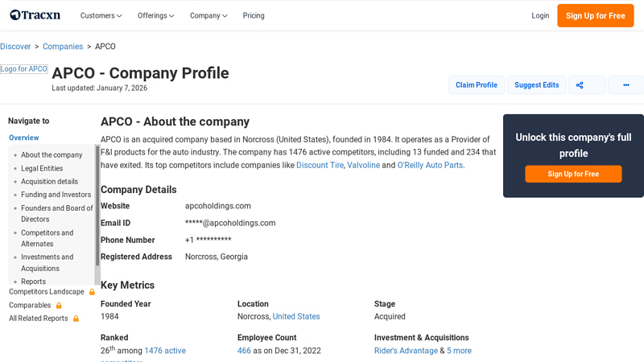Image resolution: width=644 pixels, height=362 pixels.
Task: Click the APCO logo image
Action: click(x=24, y=69)
